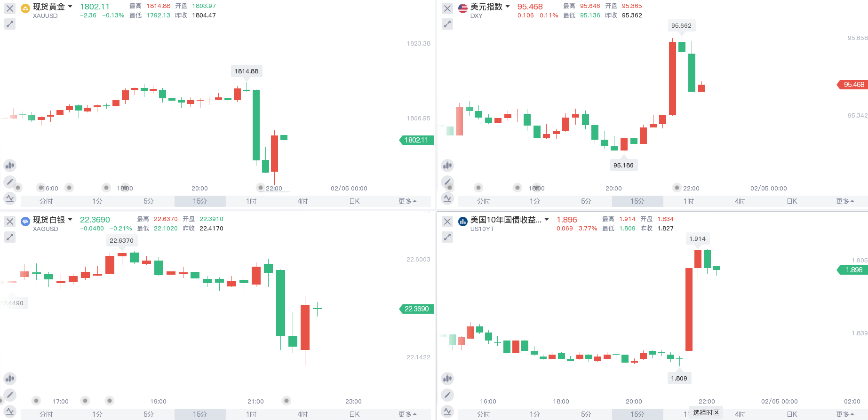Click the 1814.88 high price label on the gold chart
Viewport: 868px width, 420px height.
(x=247, y=71)
